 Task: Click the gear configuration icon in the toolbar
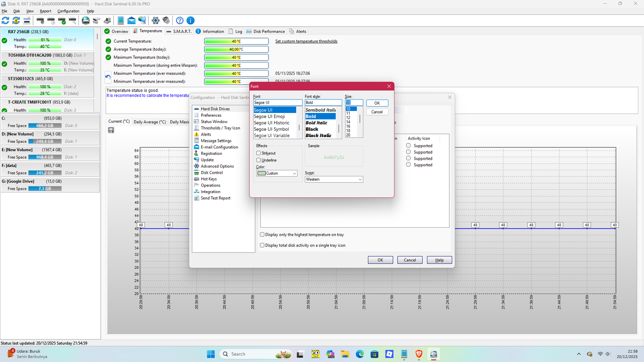155,21
